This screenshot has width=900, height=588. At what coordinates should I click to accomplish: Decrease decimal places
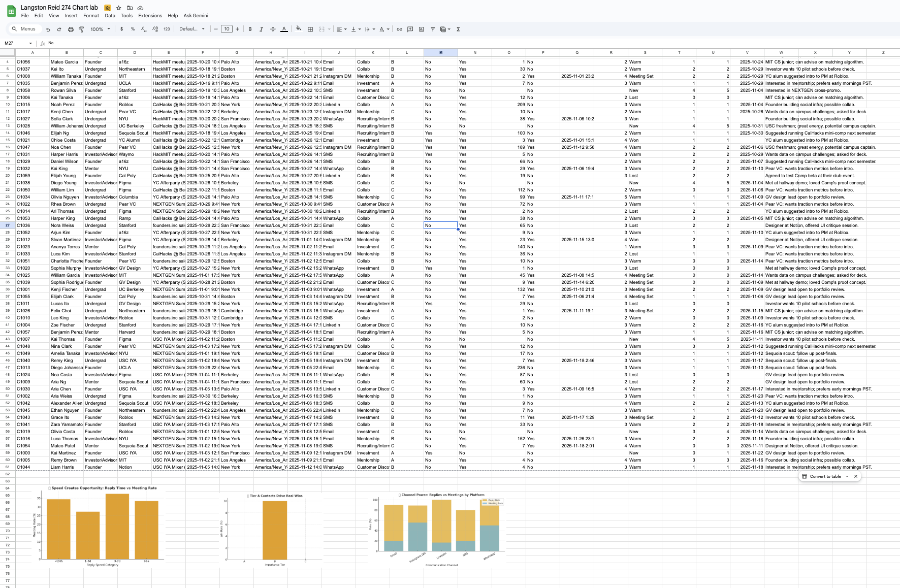pyautogui.click(x=144, y=29)
